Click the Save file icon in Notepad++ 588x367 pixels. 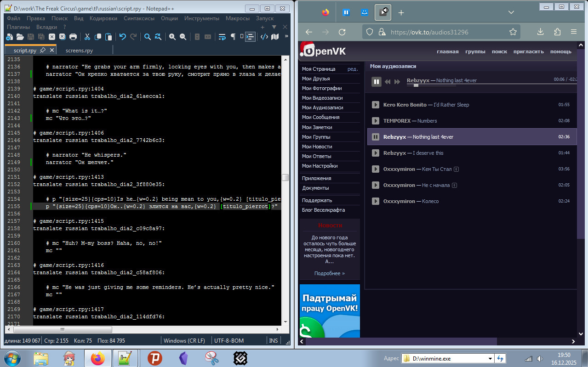tap(31, 37)
